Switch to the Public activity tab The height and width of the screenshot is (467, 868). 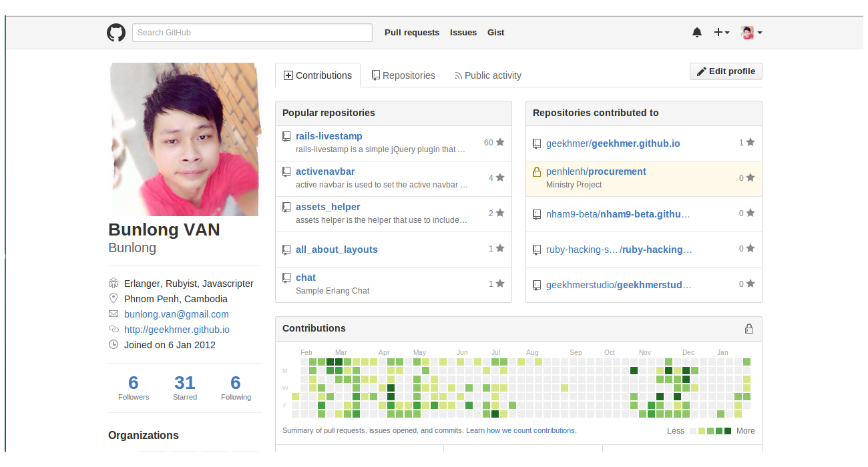(x=487, y=75)
